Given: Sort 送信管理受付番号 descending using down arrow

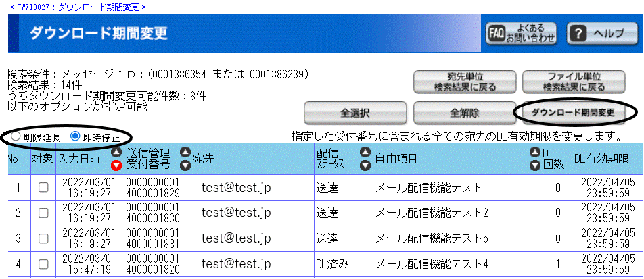Looking at the screenshot, I should coord(185,166).
